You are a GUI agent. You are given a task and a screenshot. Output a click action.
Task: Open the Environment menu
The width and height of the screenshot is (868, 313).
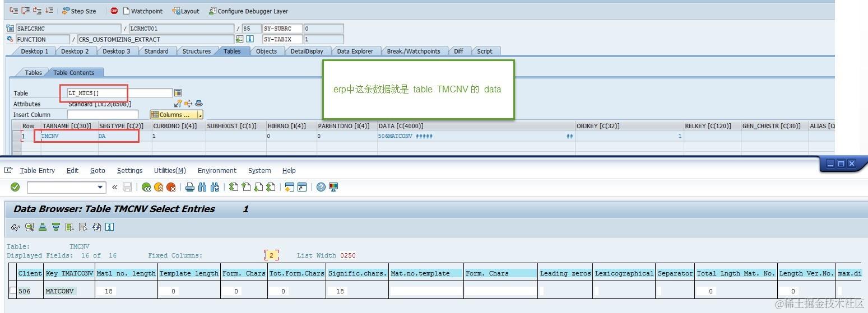point(217,170)
